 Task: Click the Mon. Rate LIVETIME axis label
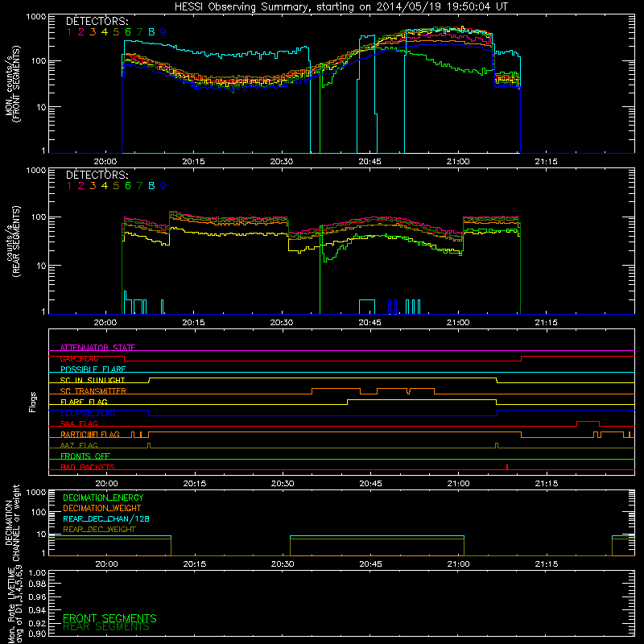pyautogui.click(x=15, y=605)
